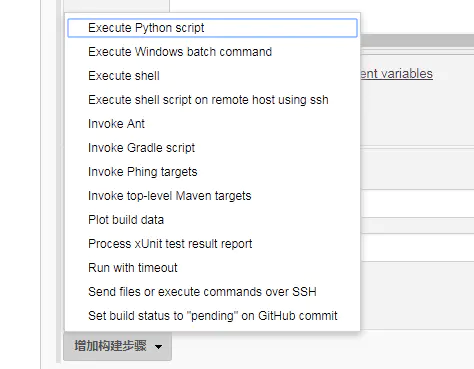Viewport: 474px width, 369px height.
Task: Choose Plot build data
Action: coord(212,220)
